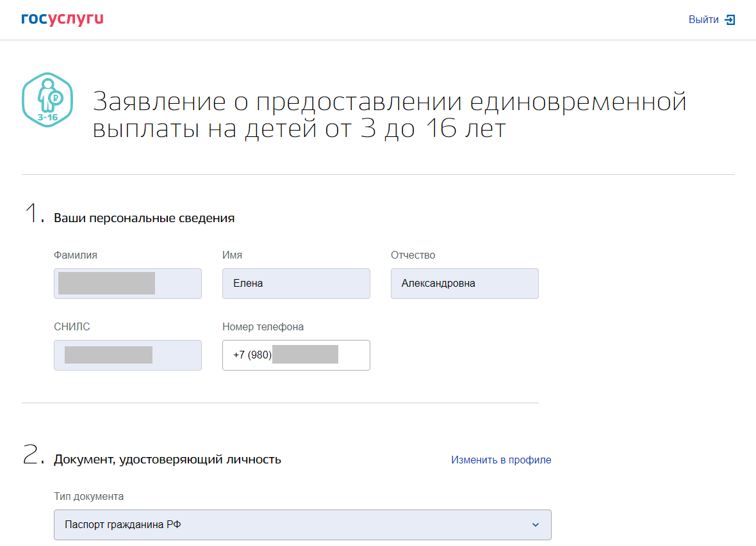Open the Госуслуги home logo
756x546 pixels.
pyautogui.click(x=62, y=19)
